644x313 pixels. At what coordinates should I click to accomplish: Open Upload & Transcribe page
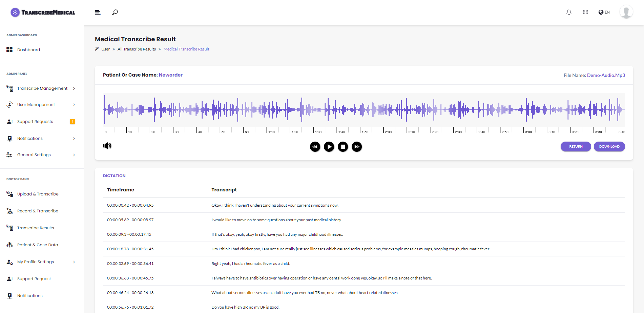pos(38,194)
